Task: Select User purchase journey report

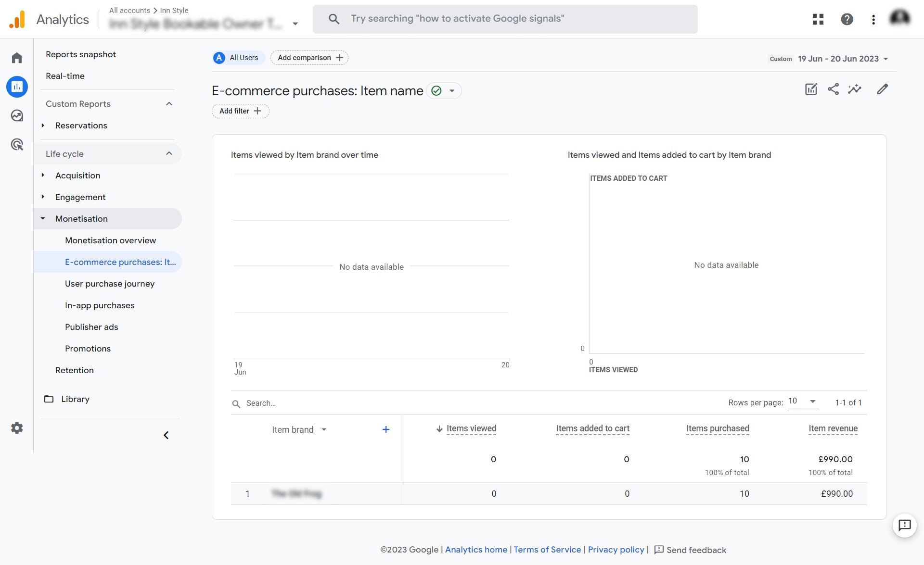Action: 110,284
